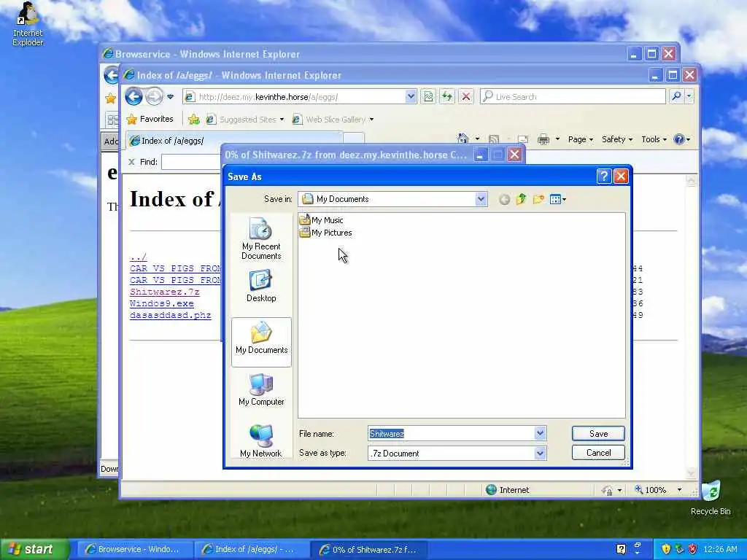Go back in Index of /a/eggs/ window

tap(134, 97)
